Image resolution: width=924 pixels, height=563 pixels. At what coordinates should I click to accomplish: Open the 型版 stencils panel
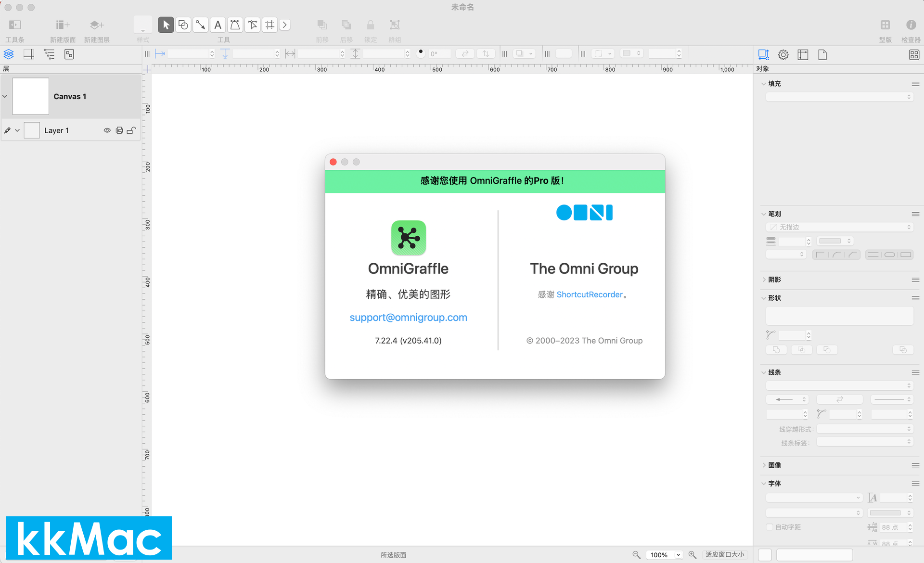point(885,25)
